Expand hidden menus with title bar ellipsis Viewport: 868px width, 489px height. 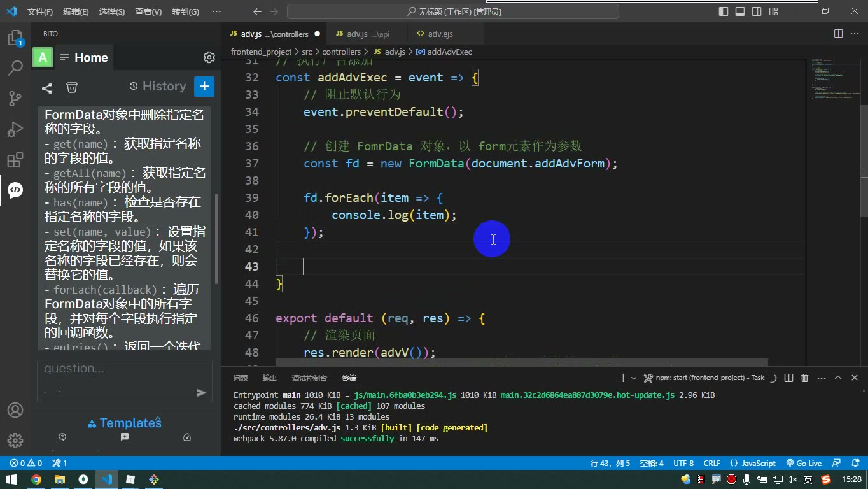pos(216,11)
